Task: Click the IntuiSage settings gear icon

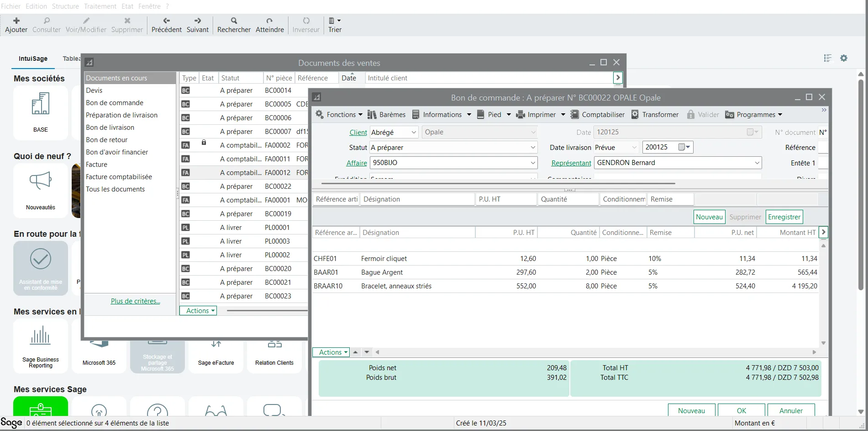Action: tap(844, 58)
